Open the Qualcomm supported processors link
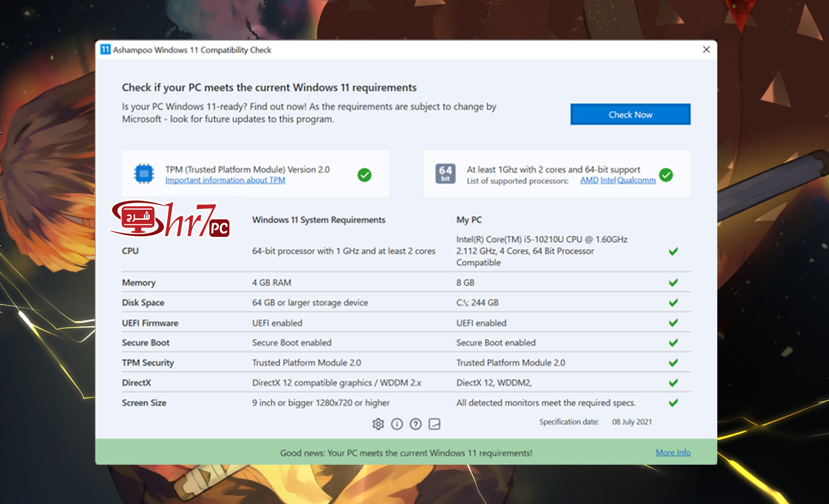The image size is (829, 504). (x=636, y=180)
